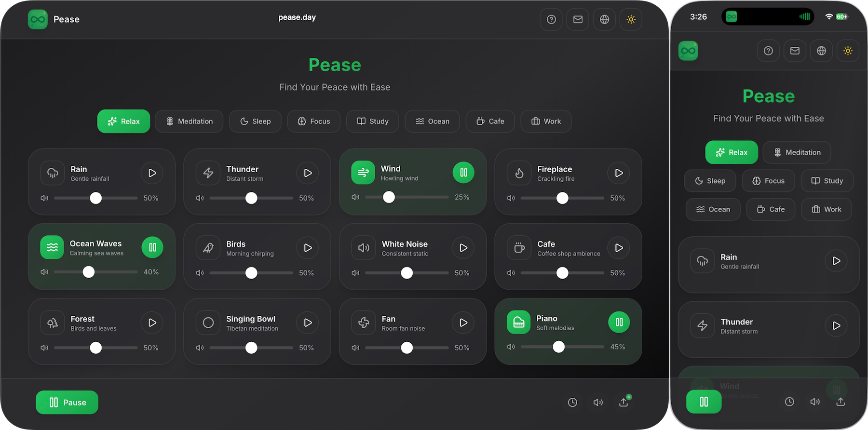
Task: Click the globe icon in the phone view header
Action: (821, 51)
